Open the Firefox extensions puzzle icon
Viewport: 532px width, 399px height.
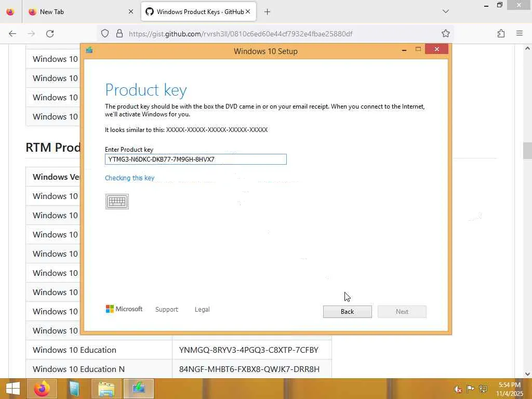[501, 33]
